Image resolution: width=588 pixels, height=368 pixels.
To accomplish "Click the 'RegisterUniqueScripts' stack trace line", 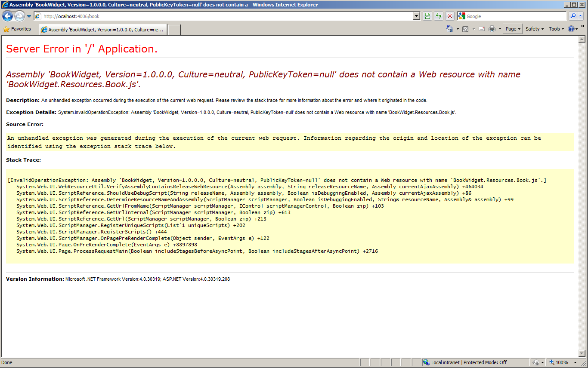I will 131,225.
